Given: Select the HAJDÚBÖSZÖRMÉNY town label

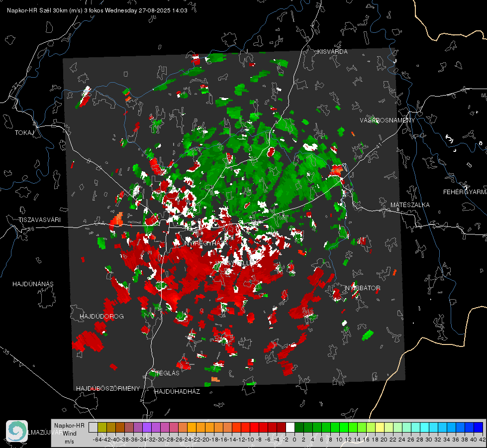Looking at the screenshot, I should (108, 389).
